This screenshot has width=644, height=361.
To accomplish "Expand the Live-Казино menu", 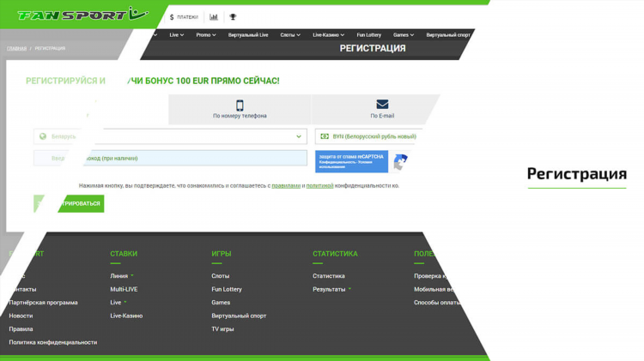I will click(328, 35).
